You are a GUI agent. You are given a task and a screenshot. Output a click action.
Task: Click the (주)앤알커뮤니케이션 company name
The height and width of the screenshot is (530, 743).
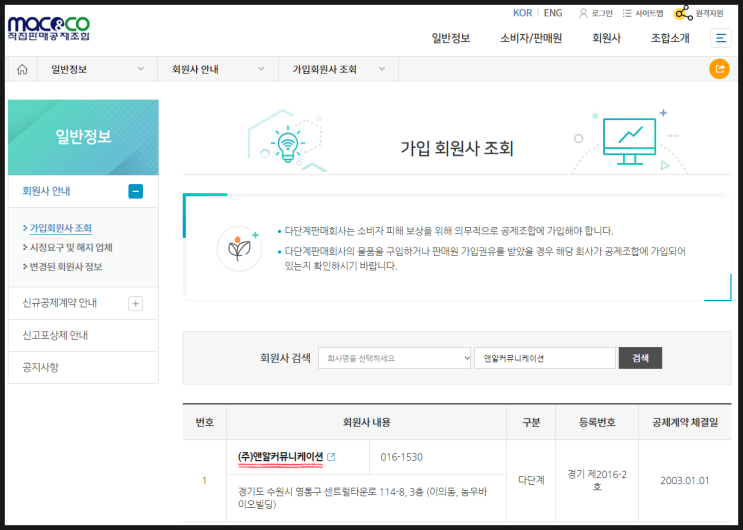point(281,457)
